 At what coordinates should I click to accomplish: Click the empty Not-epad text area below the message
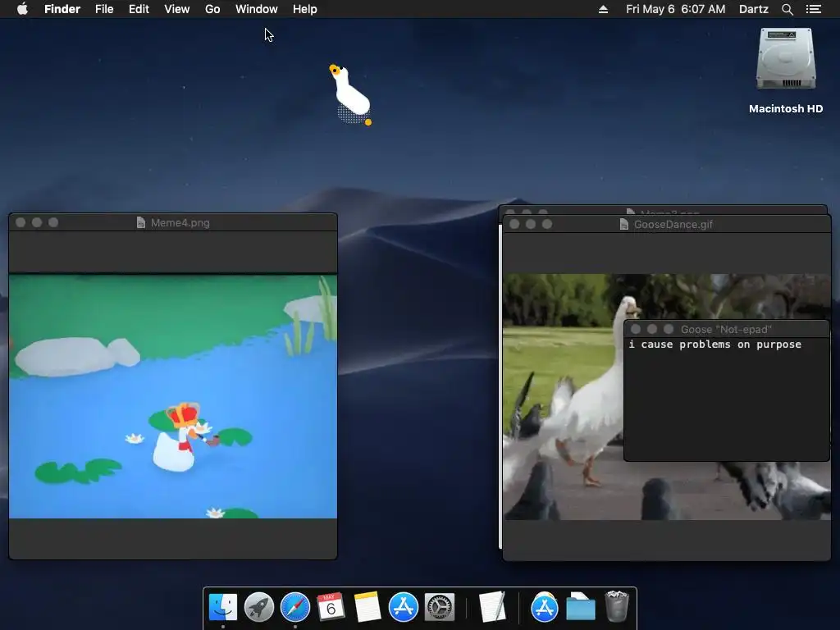[727, 405]
